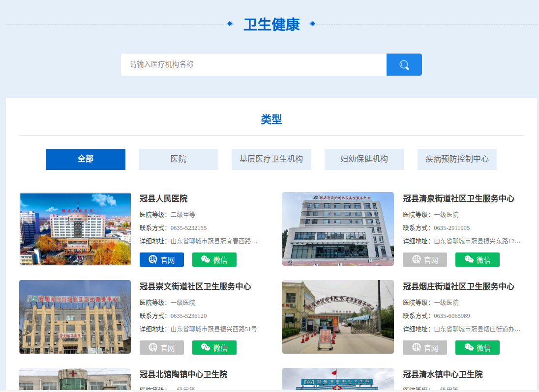Open 冠县清泉街道社区卫生服务中心 title link
This screenshot has height=392, width=539.
coord(459,198)
